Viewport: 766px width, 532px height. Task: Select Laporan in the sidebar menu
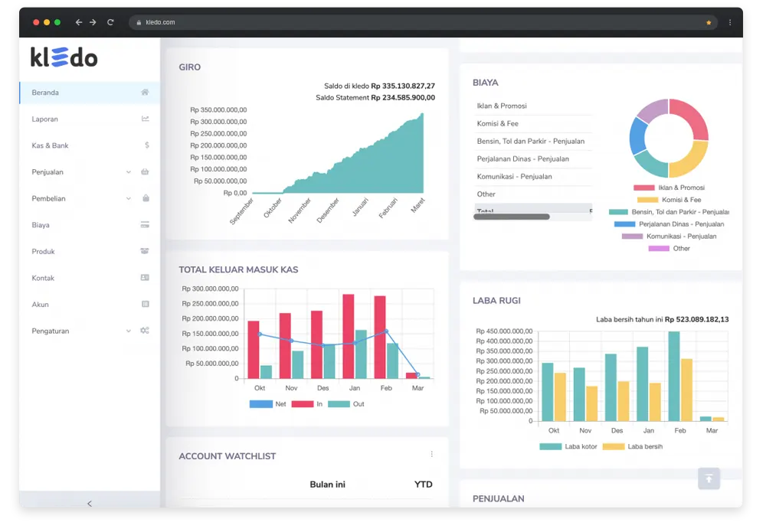(x=46, y=119)
